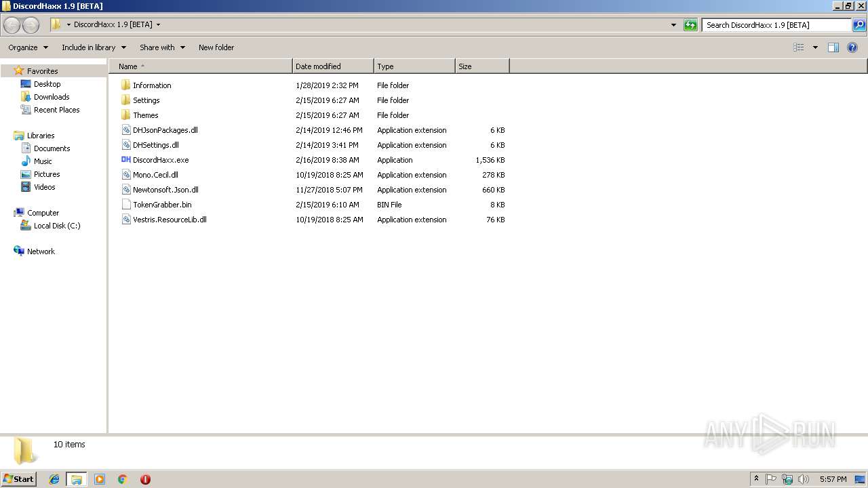Open the Organize dropdown menu
Viewport: 868px width, 488px height.
tap(28, 47)
